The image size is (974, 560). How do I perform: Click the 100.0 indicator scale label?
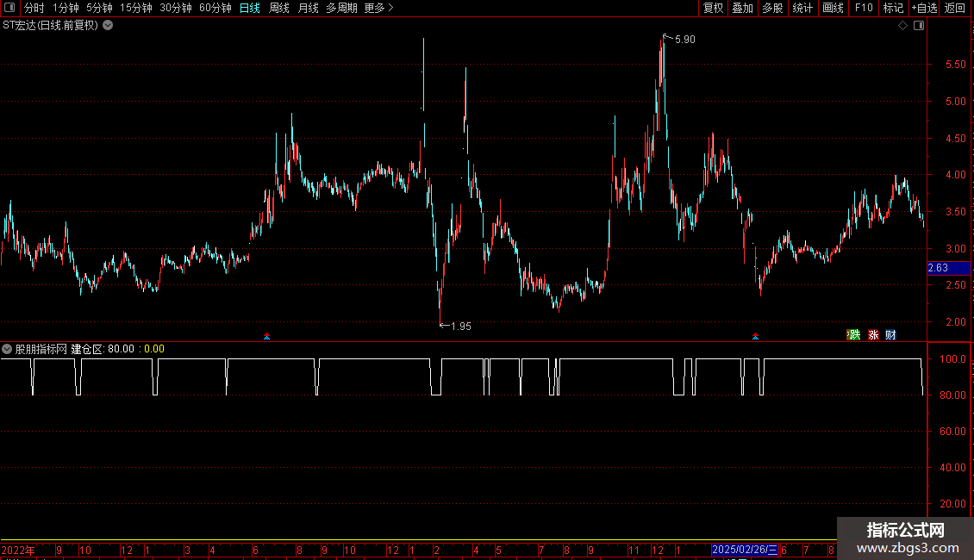[x=952, y=359]
